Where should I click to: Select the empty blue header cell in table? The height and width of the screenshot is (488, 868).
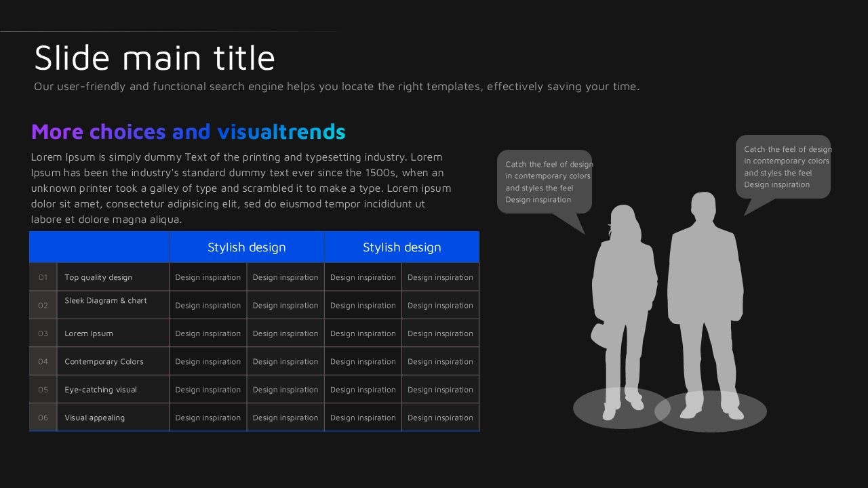tap(99, 247)
